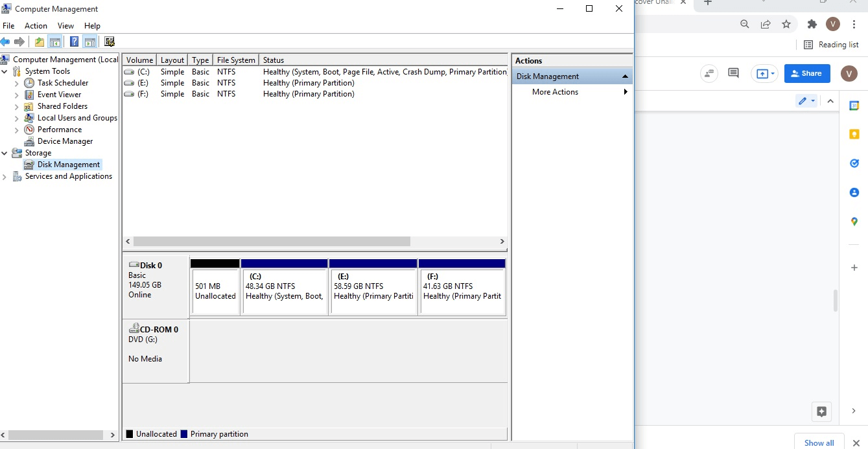Open Google Maps side panel icon
The height and width of the screenshot is (449, 868).
point(854,222)
